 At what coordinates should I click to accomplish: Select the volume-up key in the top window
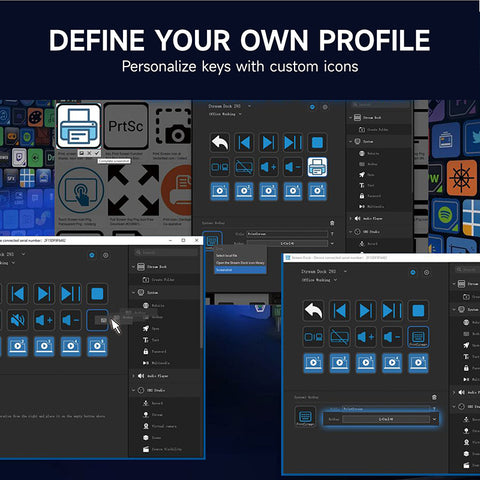(269, 167)
